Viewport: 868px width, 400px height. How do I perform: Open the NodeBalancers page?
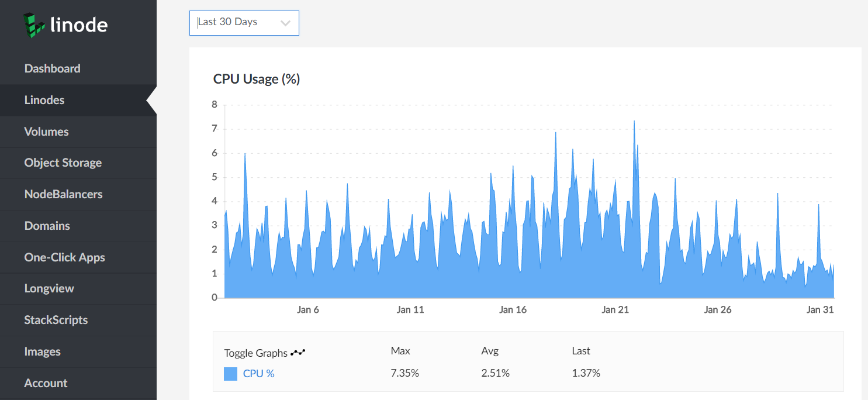coord(63,194)
